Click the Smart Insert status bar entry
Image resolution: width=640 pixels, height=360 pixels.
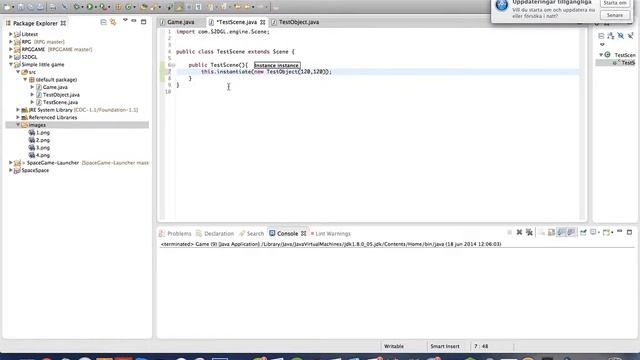445,346
